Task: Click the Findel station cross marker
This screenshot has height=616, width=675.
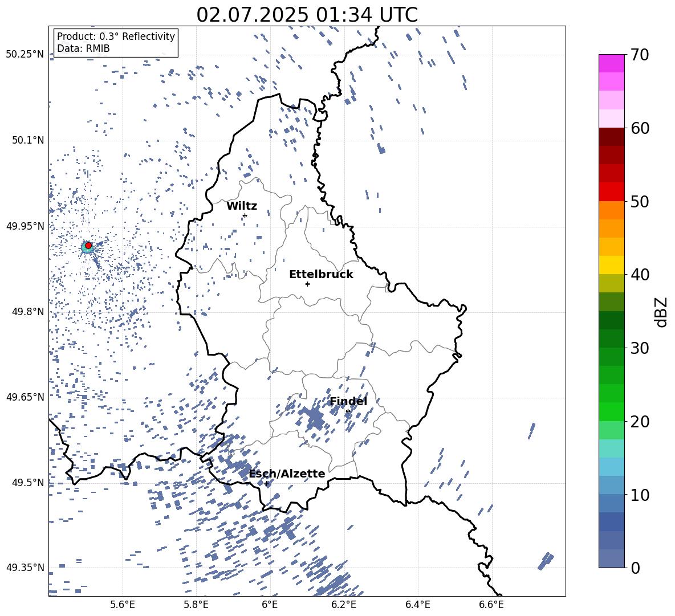Action: (348, 411)
